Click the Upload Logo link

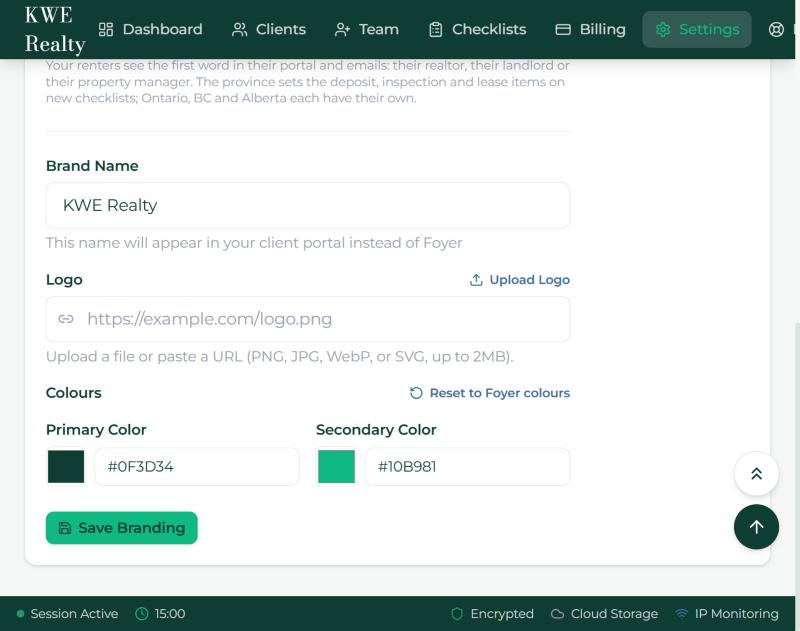[519, 280]
